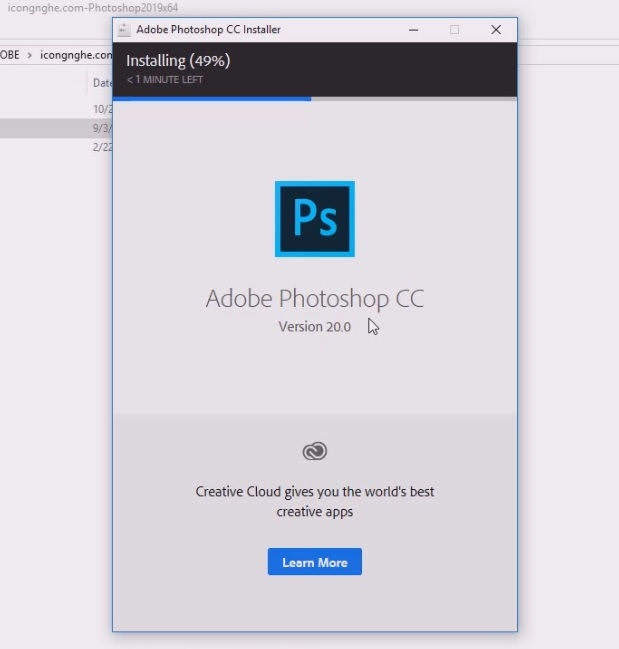Click the 'Version 20.0' text
Viewport: 619px width, 649px height.
click(314, 327)
